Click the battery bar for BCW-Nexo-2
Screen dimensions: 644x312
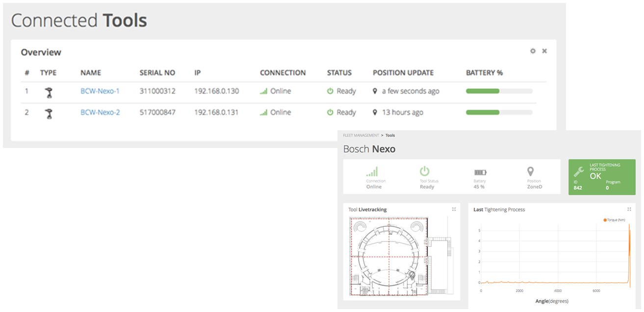pos(499,112)
